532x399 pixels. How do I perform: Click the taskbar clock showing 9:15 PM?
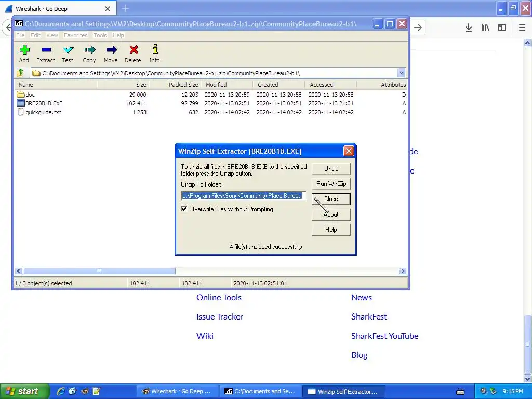click(513, 391)
